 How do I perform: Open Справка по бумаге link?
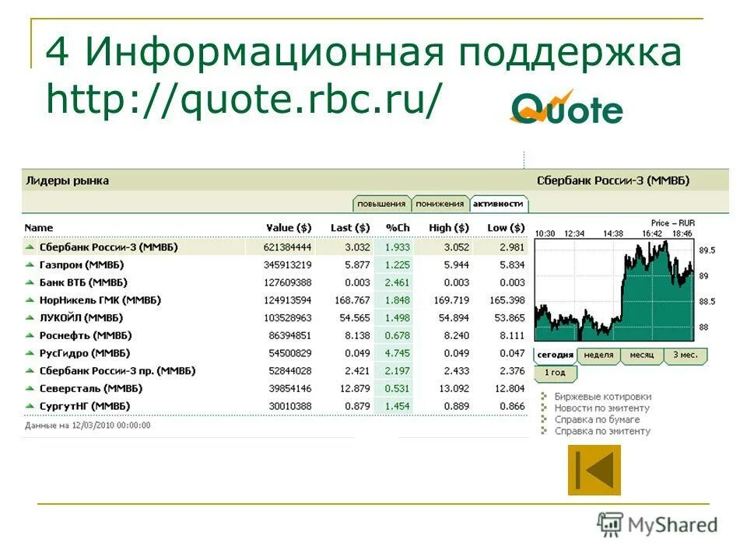[597, 419]
